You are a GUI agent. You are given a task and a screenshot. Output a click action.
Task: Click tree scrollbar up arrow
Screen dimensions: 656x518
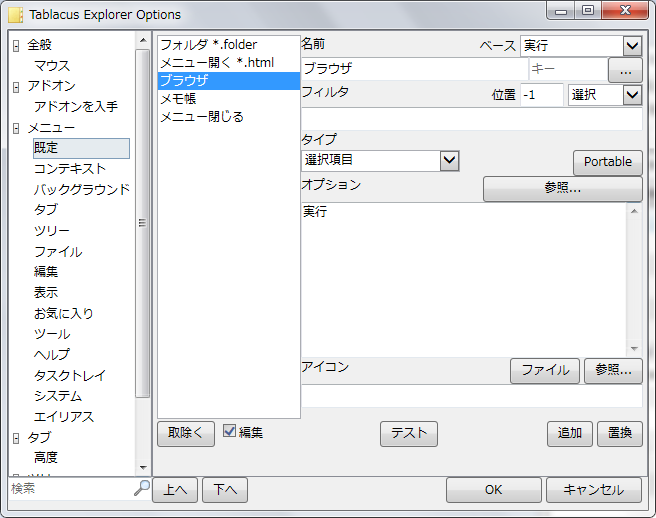pyautogui.click(x=143, y=41)
